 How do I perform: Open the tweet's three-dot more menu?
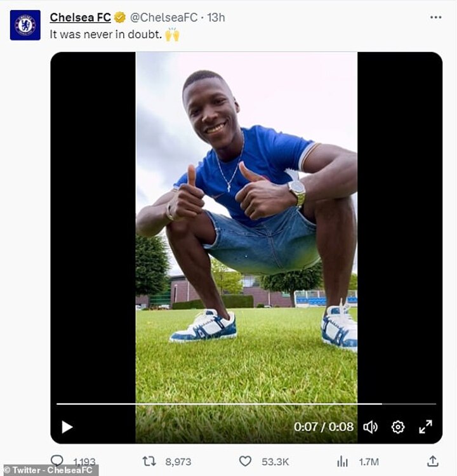click(x=435, y=17)
